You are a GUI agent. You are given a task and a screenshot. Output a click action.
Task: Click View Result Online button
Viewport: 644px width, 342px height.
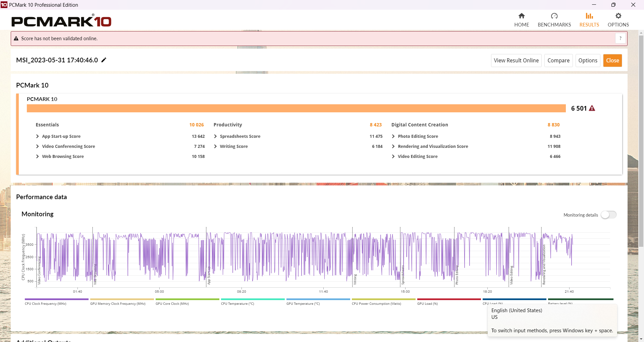coord(516,60)
